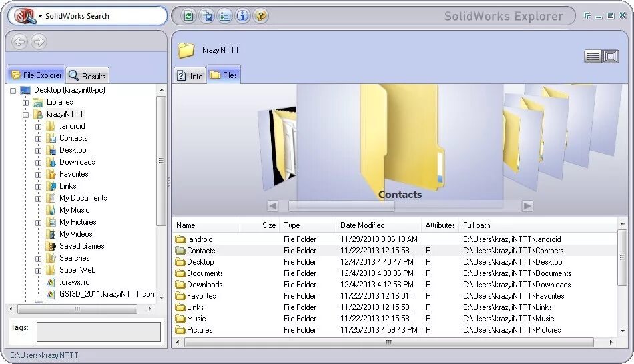Screen dimensions: 634x364
Task: Click the back navigation arrow
Action: [x=20, y=41]
